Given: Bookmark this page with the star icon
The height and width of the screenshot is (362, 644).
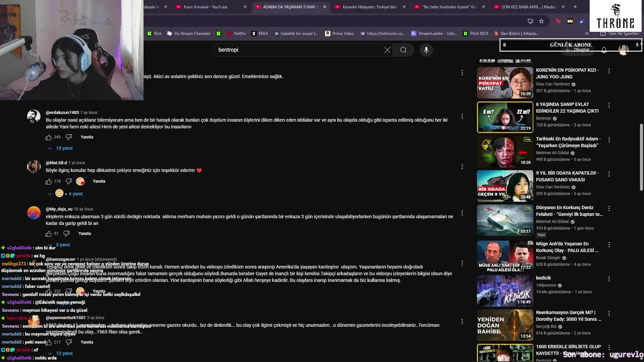Looking at the screenshot, I should tap(541, 21).
